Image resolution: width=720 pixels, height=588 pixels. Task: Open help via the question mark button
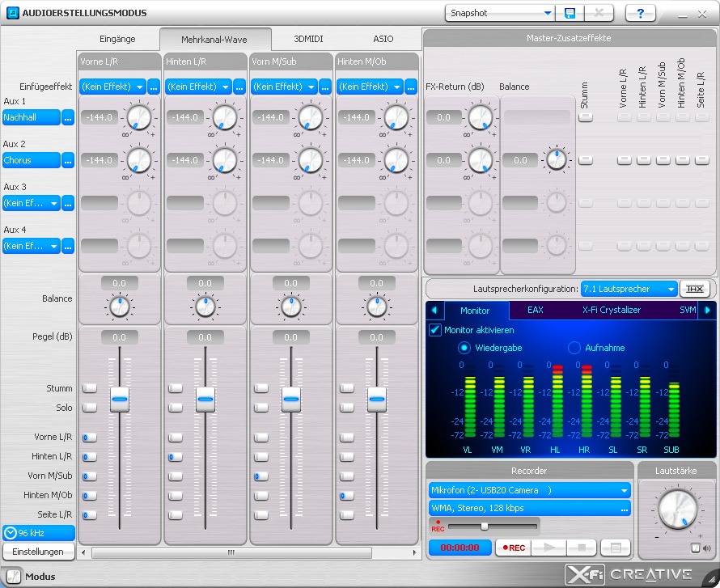pos(641,13)
